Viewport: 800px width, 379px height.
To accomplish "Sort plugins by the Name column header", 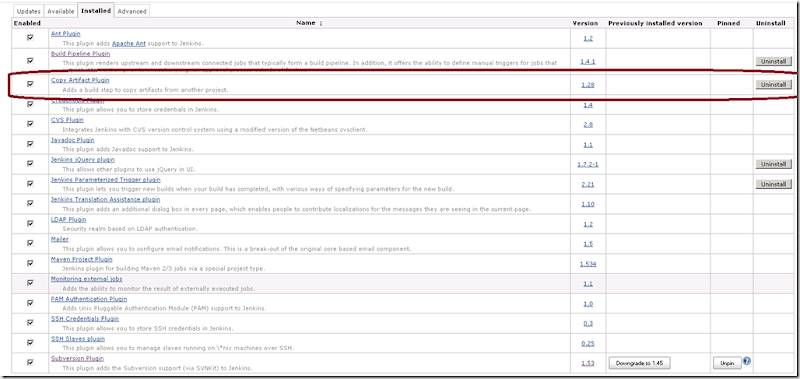I will 310,23.
